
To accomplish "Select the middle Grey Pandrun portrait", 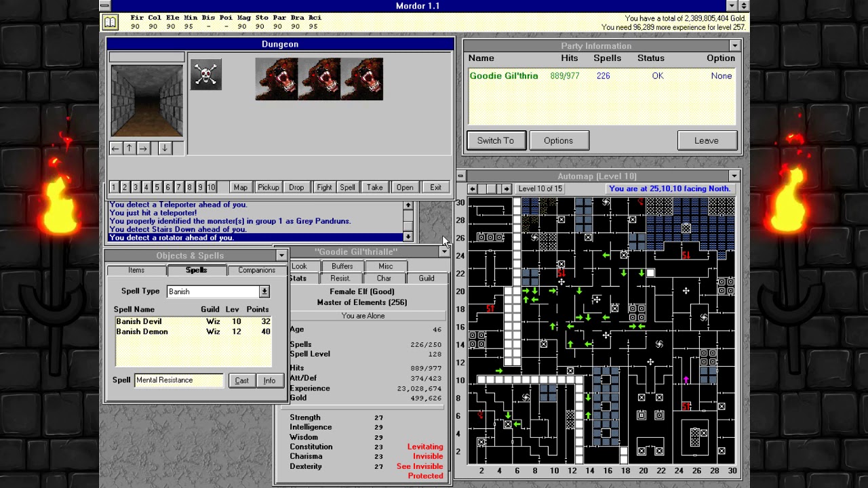I will [x=319, y=79].
